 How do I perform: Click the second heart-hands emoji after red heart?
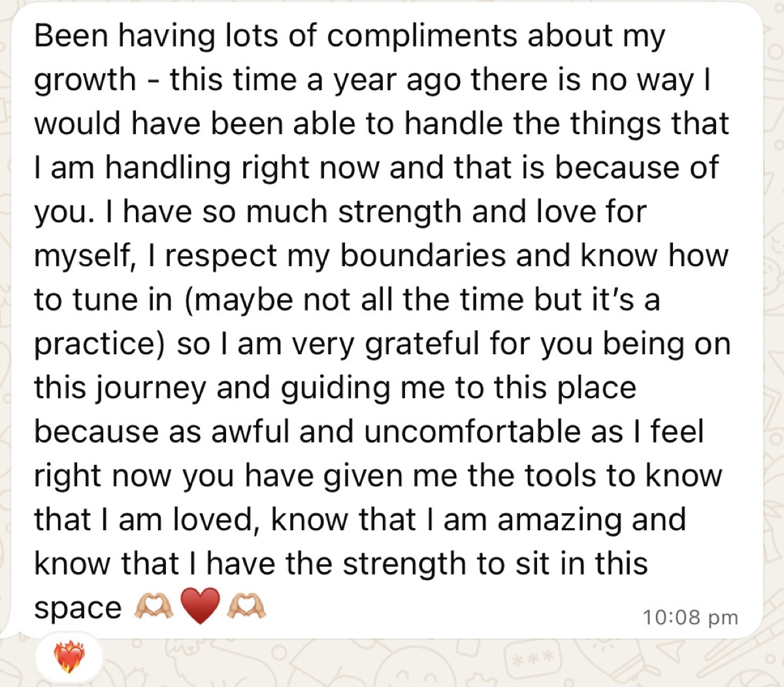pyautogui.click(x=246, y=607)
